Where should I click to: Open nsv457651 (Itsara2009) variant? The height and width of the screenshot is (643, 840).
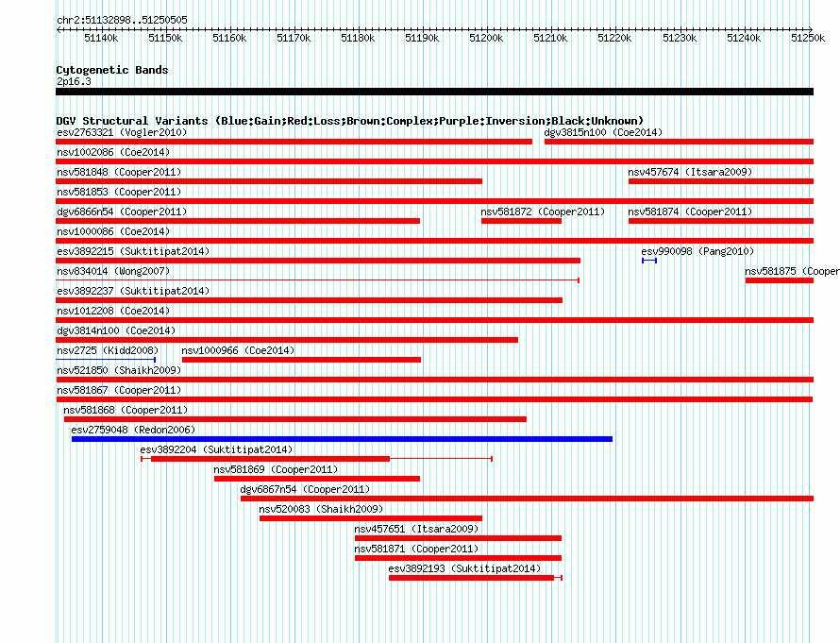click(416, 529)
